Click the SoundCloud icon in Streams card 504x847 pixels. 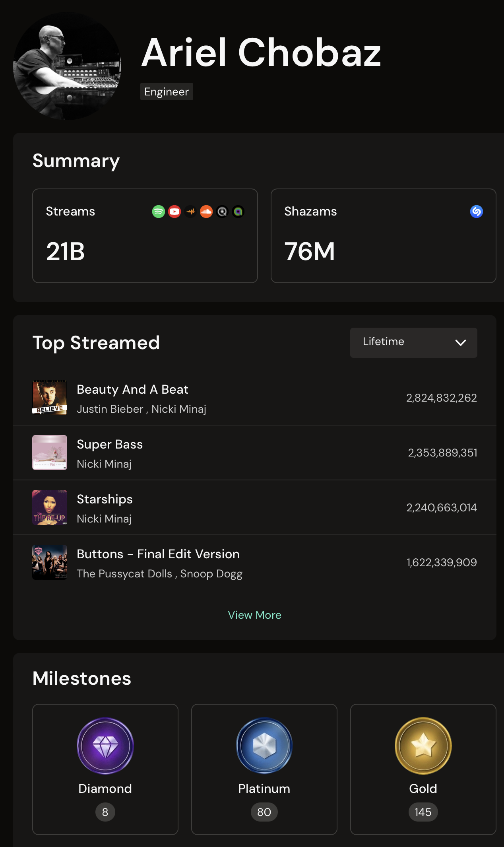[206, 212]
